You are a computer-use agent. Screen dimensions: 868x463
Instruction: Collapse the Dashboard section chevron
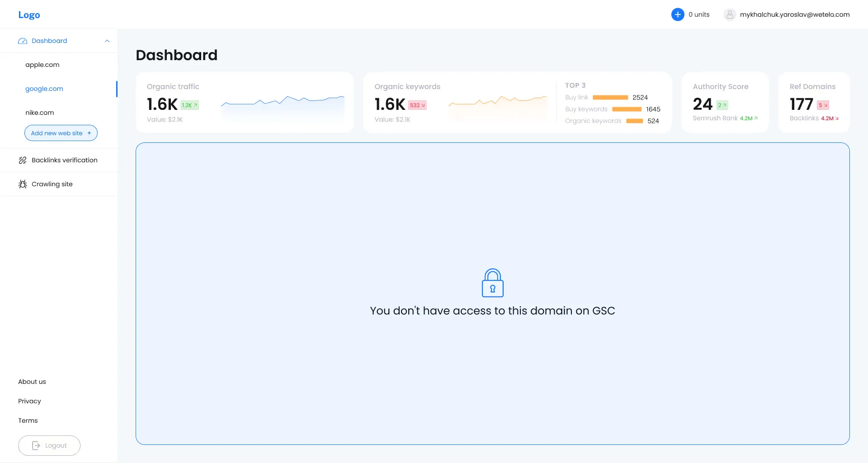click(x=107, y=41)
